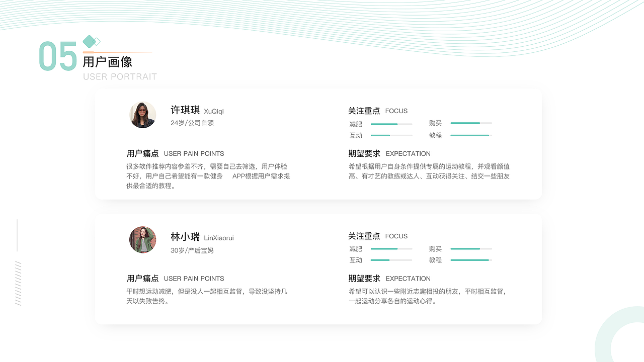The width and height of the screenshot is (644, 362).
Task: Click 用户痛点 heading in 林小瑞's card
Action: [x=143, y=278]
